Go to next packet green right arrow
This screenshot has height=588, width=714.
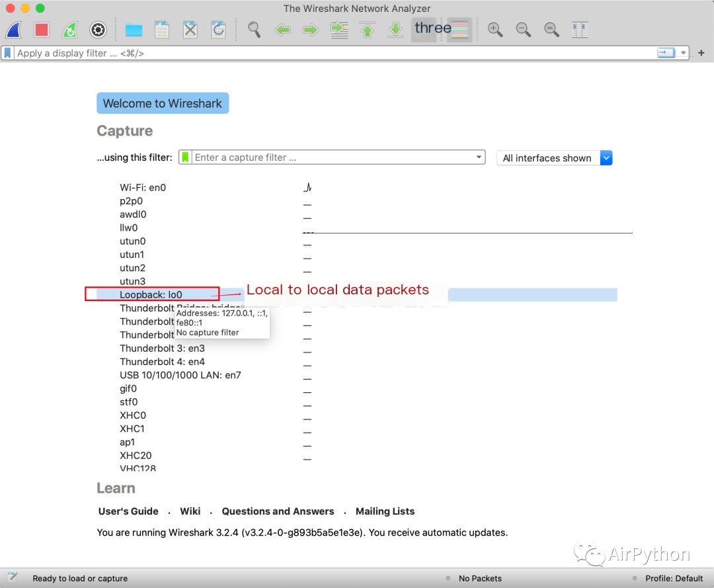click(x=311, y=30)
